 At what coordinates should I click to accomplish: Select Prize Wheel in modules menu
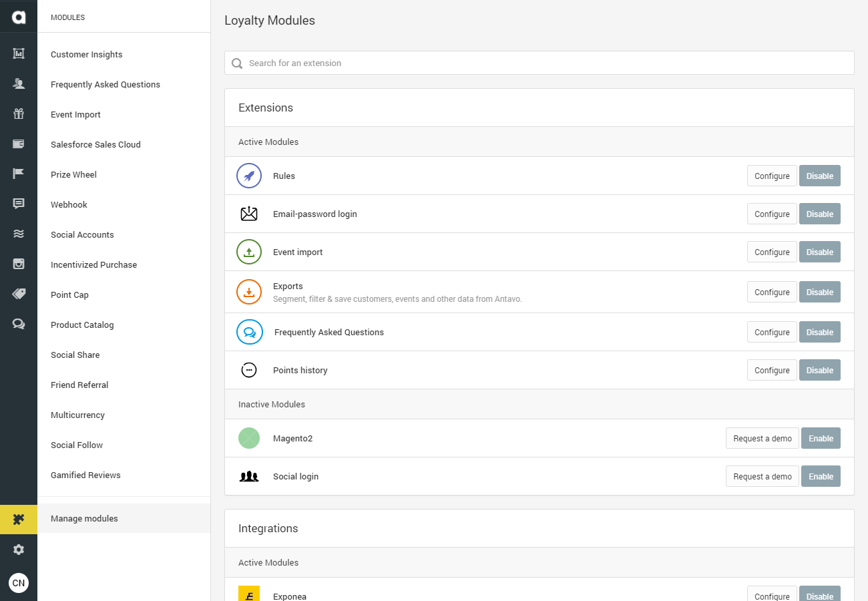(x=73, y=175)
